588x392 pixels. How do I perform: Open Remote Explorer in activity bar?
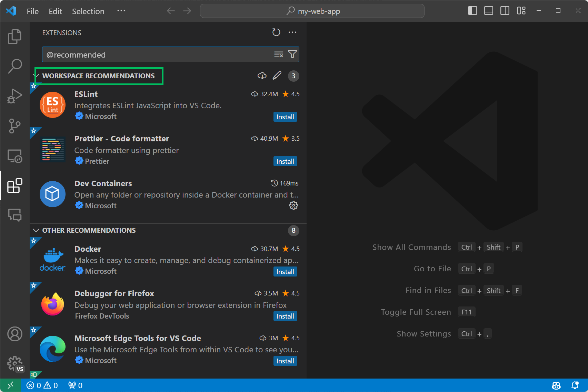tap(14, 156)
